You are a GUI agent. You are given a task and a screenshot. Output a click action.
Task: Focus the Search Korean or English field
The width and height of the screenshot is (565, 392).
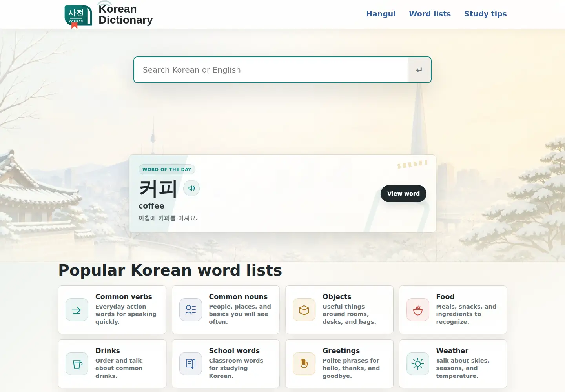(x=271, y=70)
